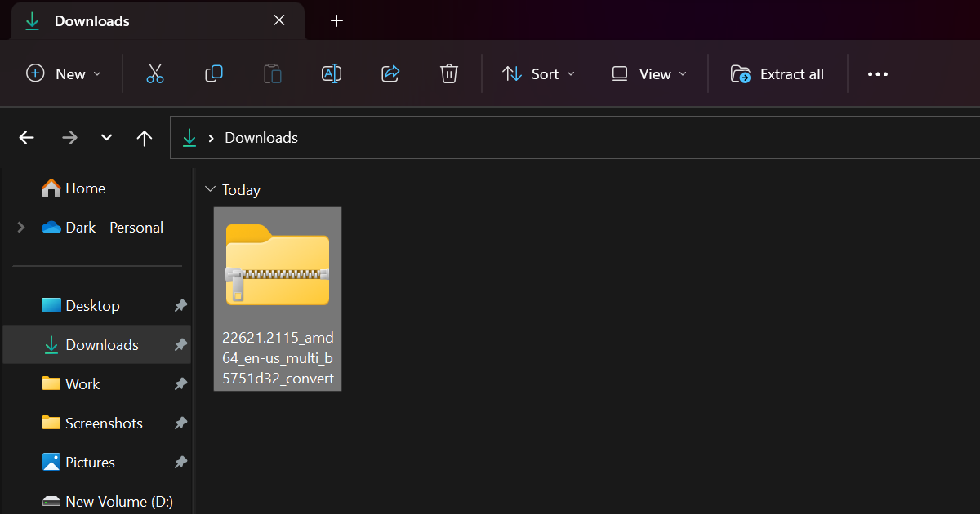Viewport: 980px width, 514px height.
Task: Click the Cut scissors icon
Action: [155, 74]
